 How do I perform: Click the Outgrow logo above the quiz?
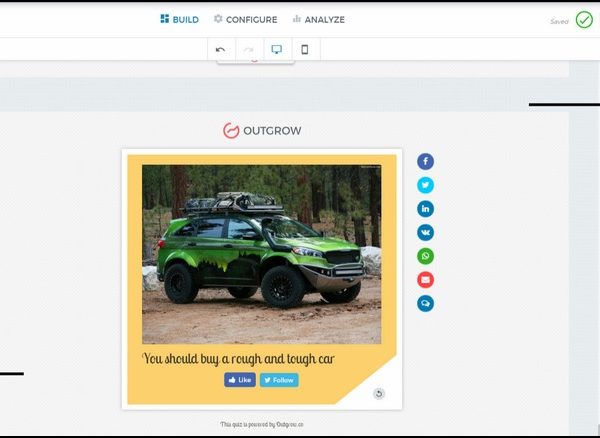point(261,130)
